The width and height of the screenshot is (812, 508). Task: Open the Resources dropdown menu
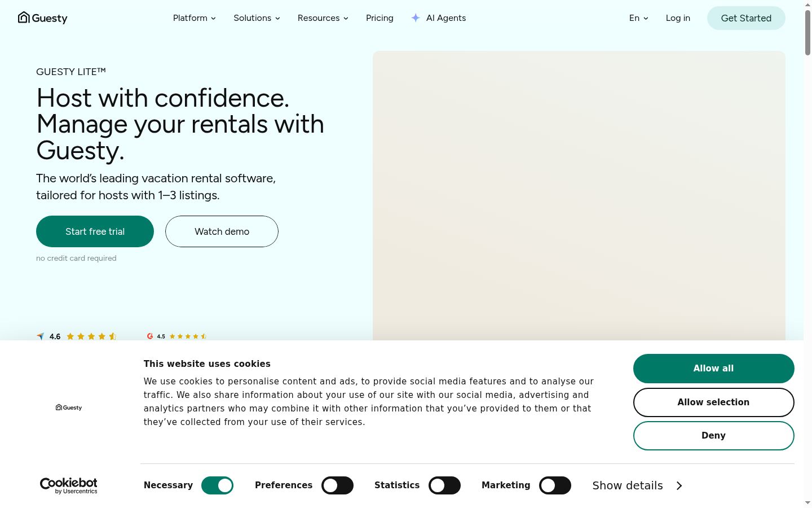[323, 18]
